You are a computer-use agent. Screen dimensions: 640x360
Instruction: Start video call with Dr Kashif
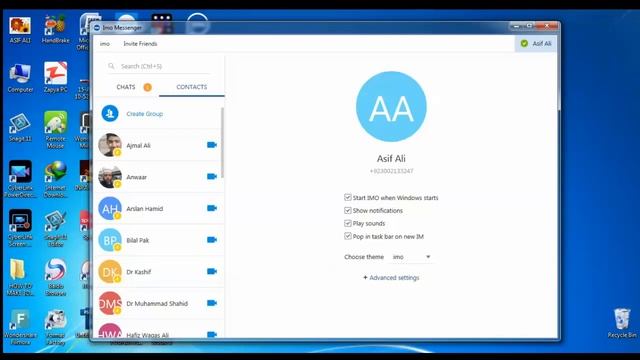[x=211, y=271]
